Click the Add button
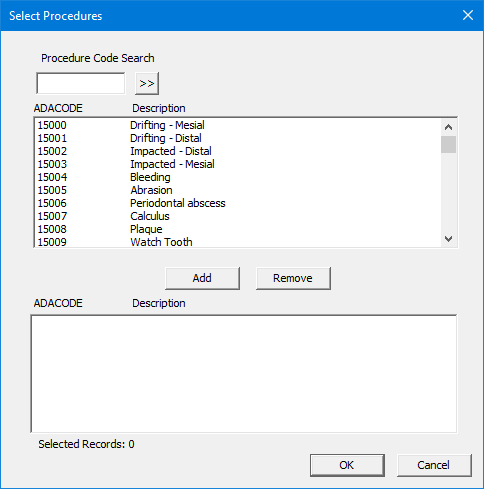 pos(202,278)
